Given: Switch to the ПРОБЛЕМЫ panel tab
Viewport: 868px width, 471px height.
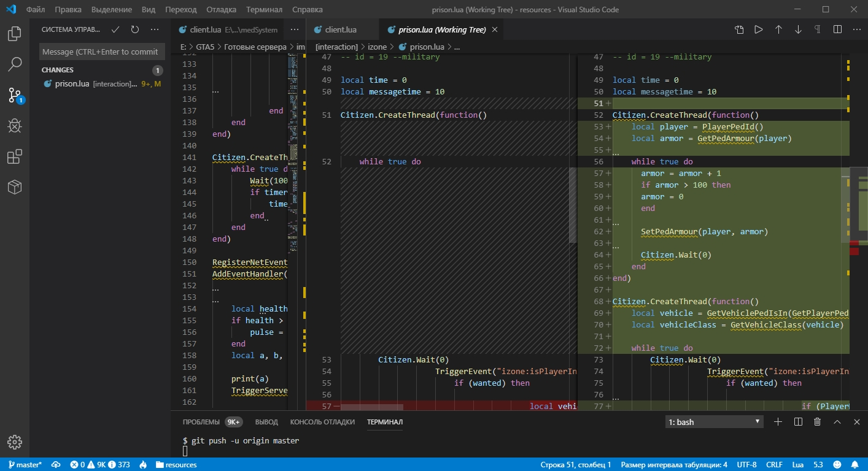Looking at the screenshot, I should 201,422.
